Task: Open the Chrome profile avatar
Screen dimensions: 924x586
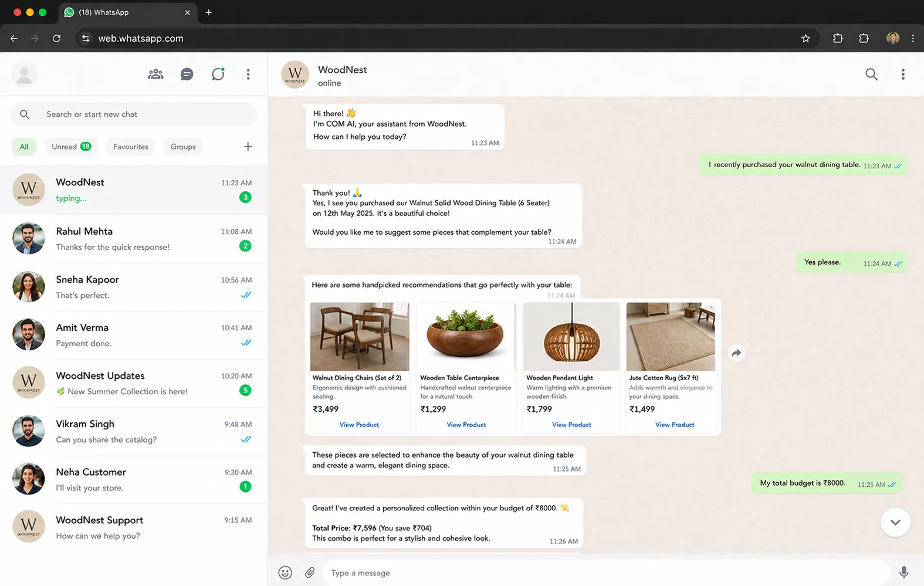Action: click(892, 38)
